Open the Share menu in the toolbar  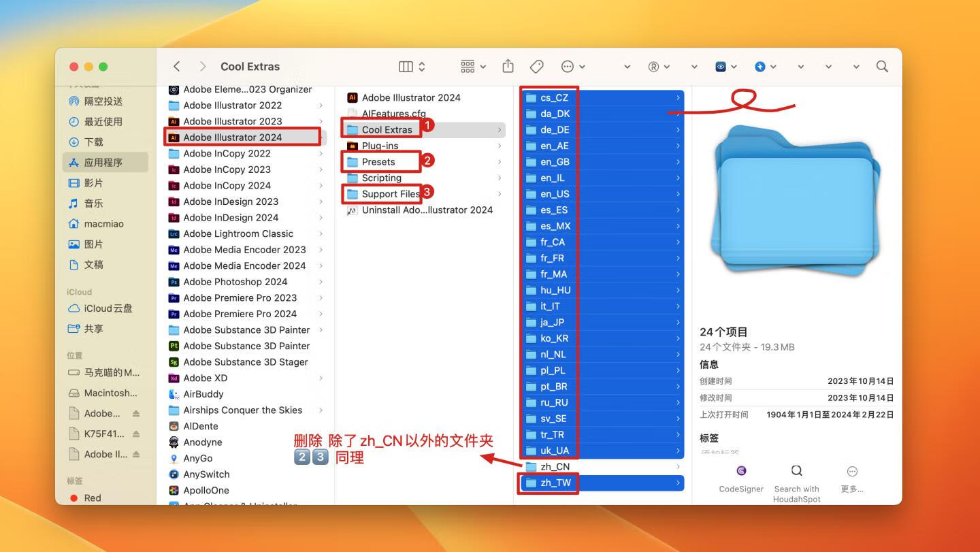coord(508,66)
